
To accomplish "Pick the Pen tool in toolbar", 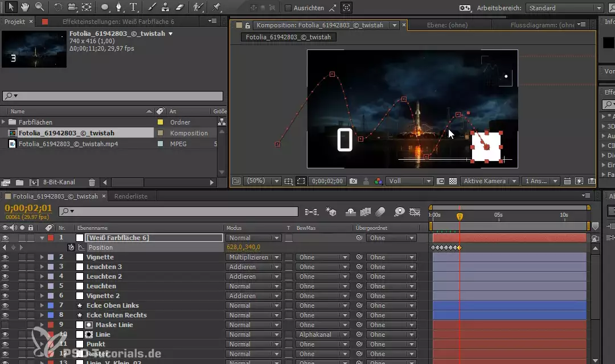I will coord(119,7).
